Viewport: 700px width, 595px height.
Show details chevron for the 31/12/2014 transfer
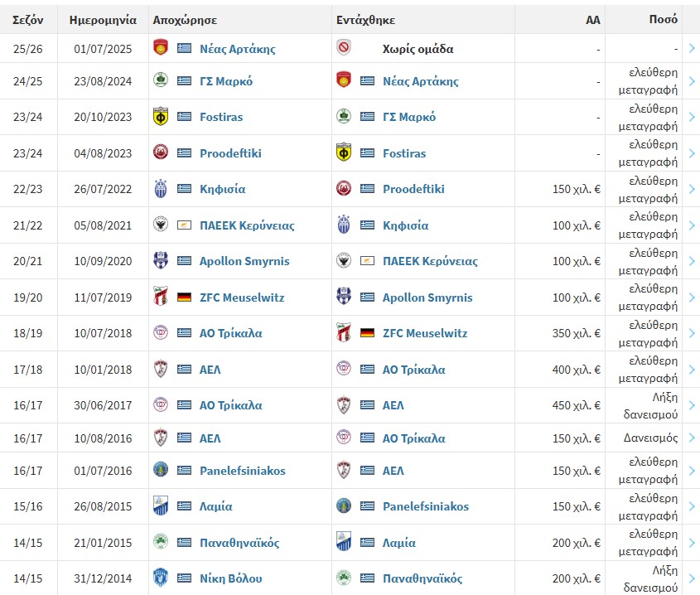click(x=692, y=578)
